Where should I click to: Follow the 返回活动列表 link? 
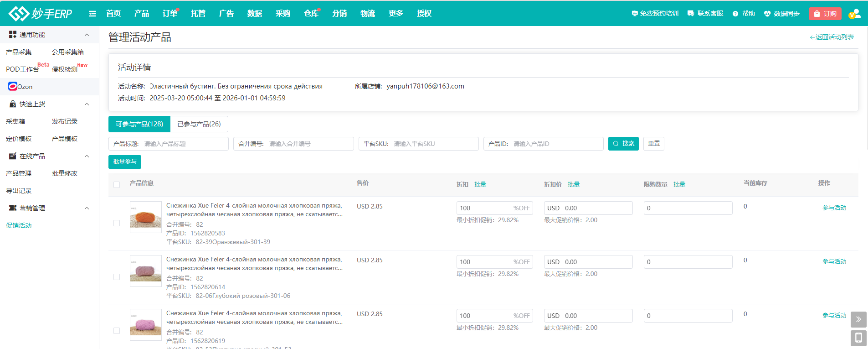[x=832, y=37]
